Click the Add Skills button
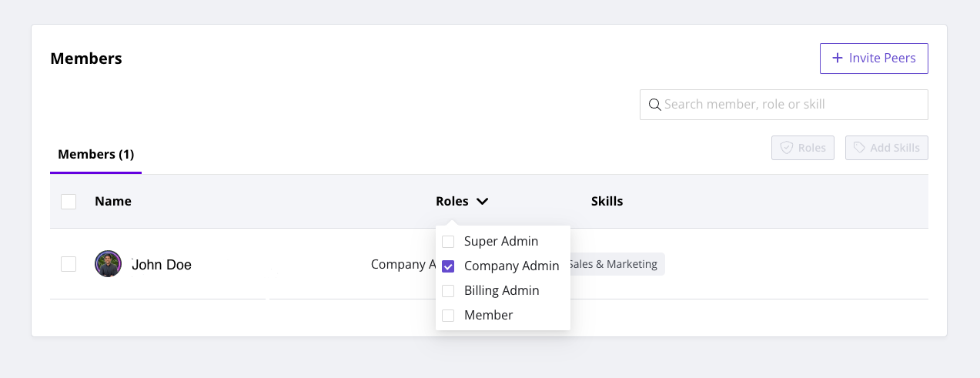Image resolution: width=980 pixels, height=378 pixels. [886, 148]
